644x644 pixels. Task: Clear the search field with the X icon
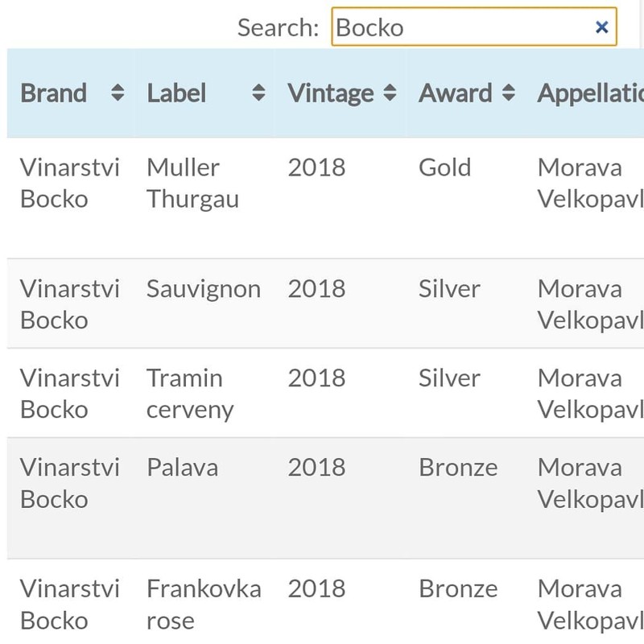601,27
